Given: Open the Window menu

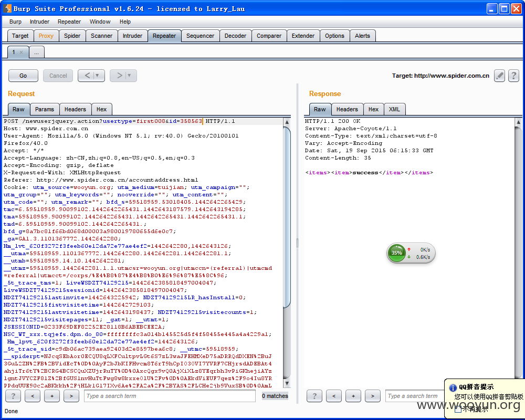Looking at the screenshot, I should 100,22.
